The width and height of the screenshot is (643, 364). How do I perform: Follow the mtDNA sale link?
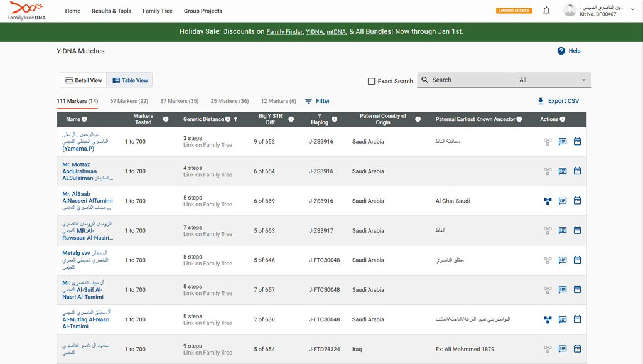(337, 31)
